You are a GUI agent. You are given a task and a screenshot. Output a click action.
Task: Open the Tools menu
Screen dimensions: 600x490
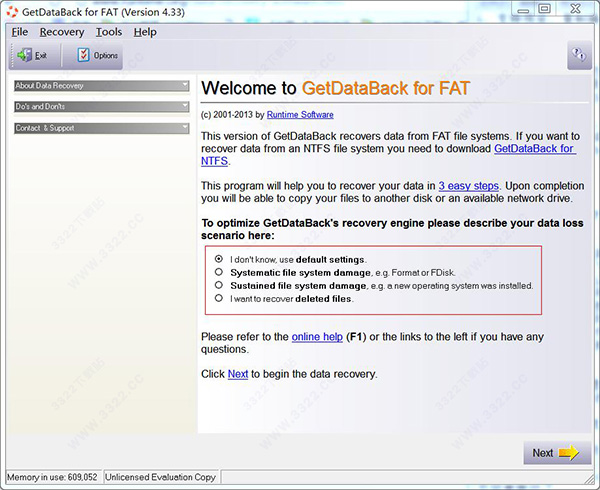pos(109,32)
